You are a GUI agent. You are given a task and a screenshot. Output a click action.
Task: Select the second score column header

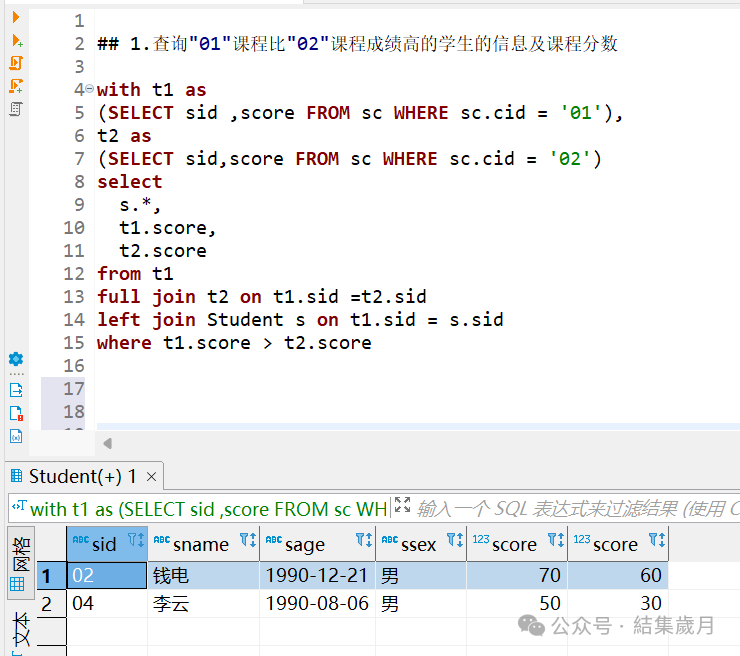point(618,544)
